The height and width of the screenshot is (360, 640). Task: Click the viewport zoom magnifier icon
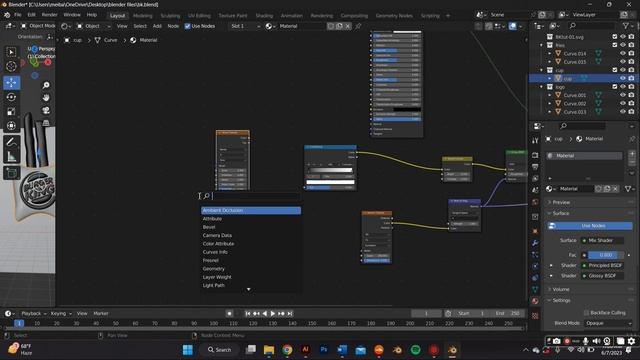point(46,85)
